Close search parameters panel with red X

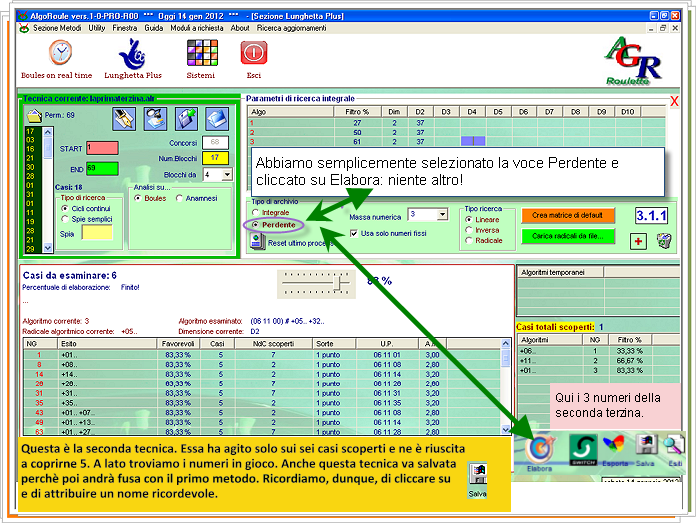click(674, 102)
